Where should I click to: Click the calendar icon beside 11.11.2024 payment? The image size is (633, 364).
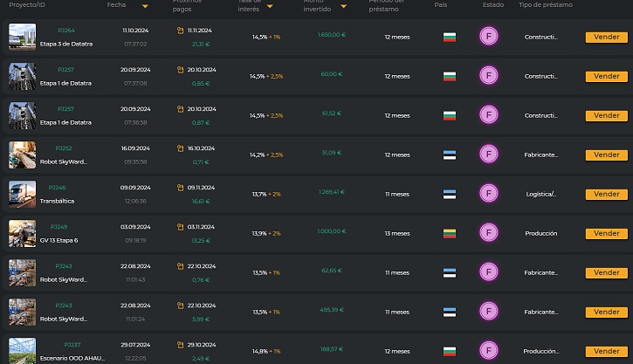click(180, 31)
